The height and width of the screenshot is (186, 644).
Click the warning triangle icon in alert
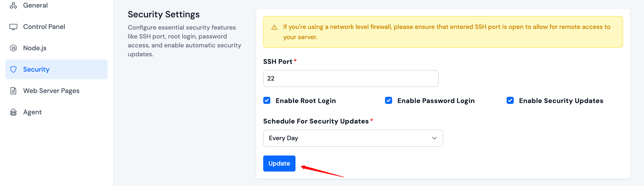(x=274, y=27)
